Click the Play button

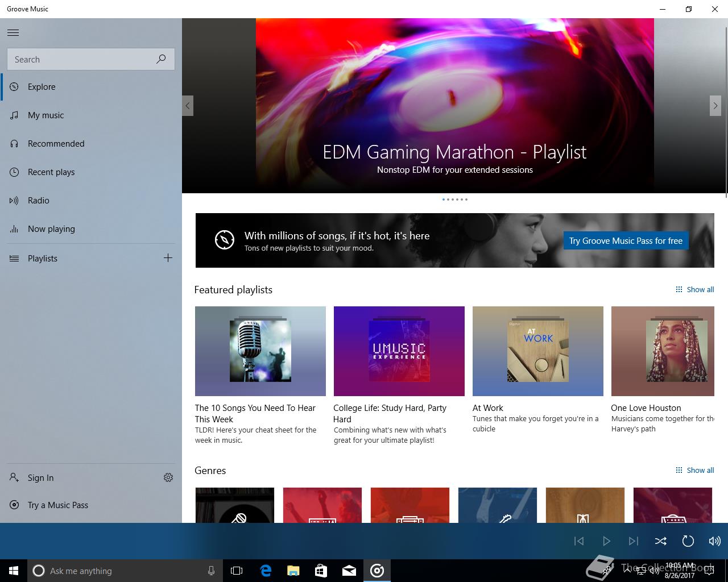tap(606, 541)
